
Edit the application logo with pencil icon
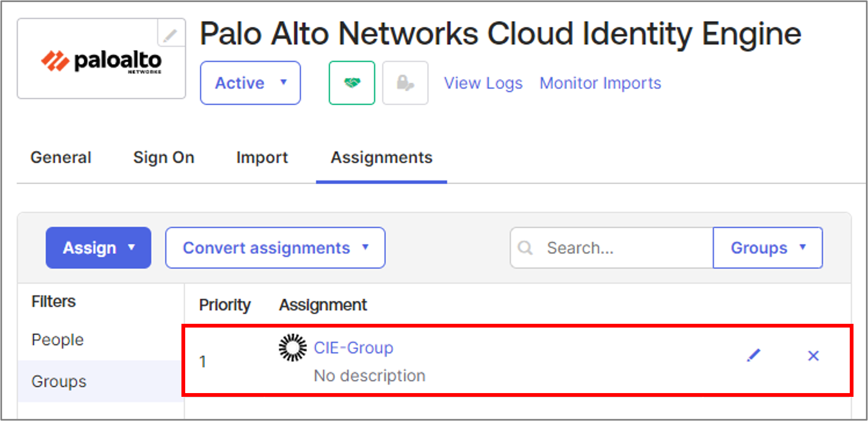(171, 34)
